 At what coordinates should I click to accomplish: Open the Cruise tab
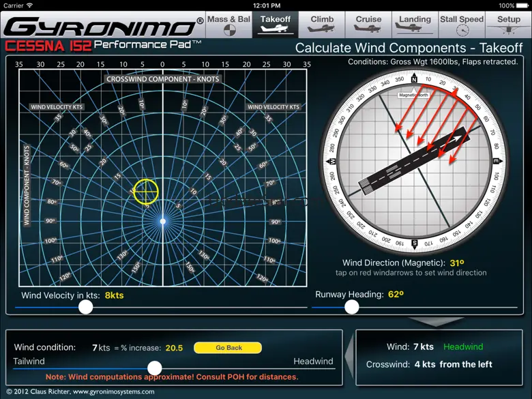pos(368,25)
